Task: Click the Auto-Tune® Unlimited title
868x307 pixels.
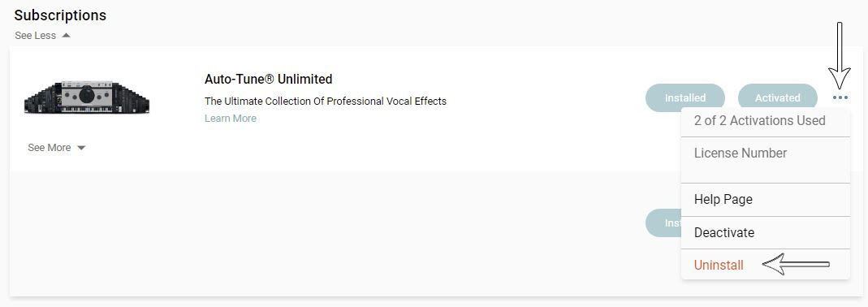Action: click(268, 80)
